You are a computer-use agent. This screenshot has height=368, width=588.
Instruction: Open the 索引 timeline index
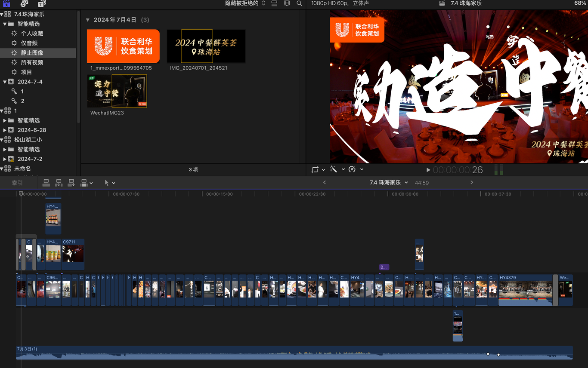point(17,183)
